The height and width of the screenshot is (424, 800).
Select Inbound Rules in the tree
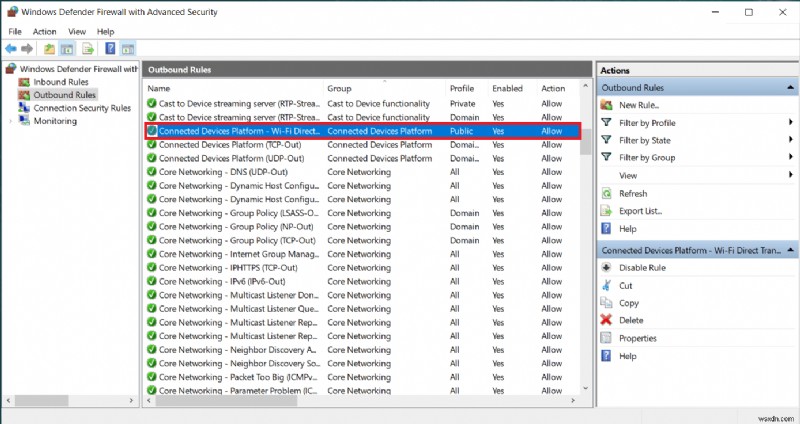click(61, 82)
